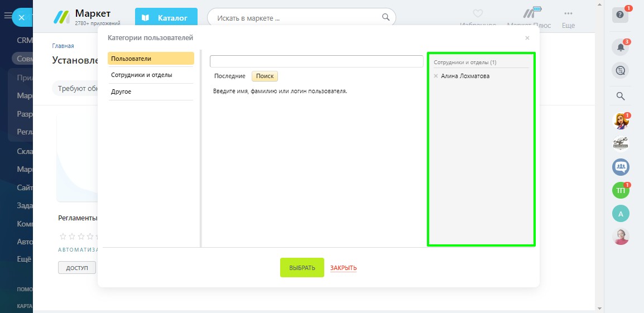
Task: Click the teal A user avatar
Action: (x=620, y=213)
